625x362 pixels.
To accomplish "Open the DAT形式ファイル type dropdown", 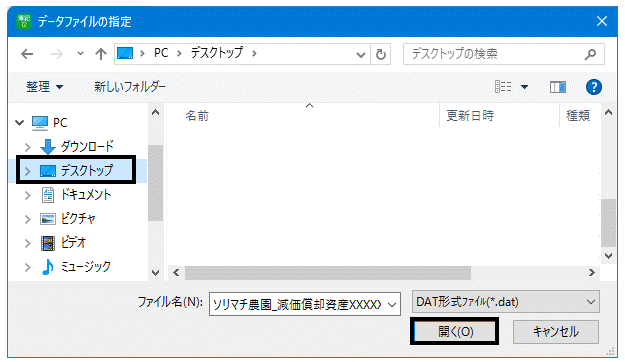I will click(505, 302).
